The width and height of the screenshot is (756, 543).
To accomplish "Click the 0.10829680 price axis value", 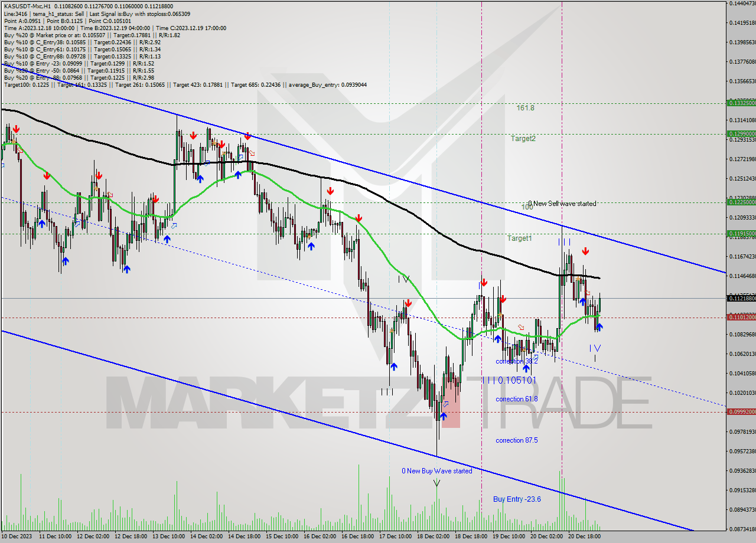I will pyautogui.click(x=742, y=335).
